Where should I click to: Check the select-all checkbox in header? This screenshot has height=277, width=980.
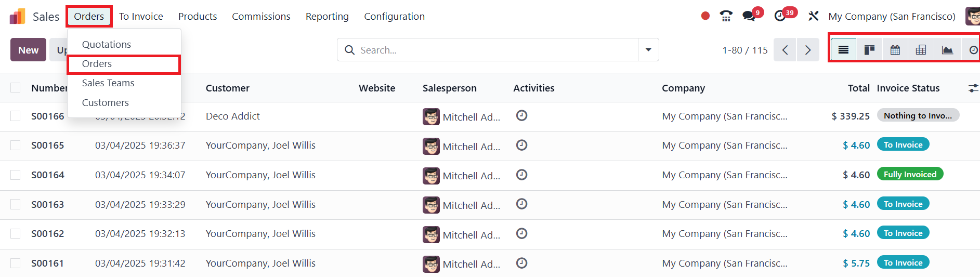click(x=16, y=88)
